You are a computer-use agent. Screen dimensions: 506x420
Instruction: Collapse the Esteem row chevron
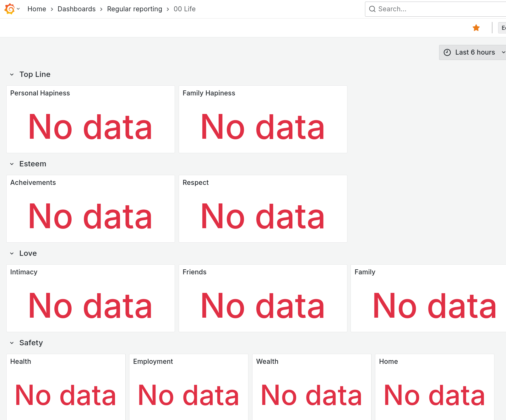pos(12,164)
